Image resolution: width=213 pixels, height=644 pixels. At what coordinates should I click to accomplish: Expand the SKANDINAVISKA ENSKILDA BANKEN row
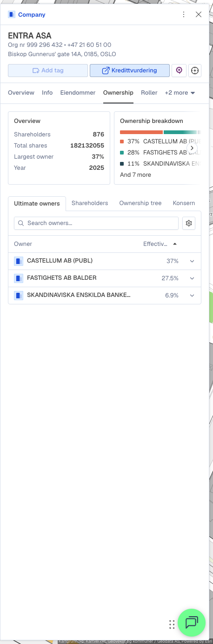pyautogui.click(x=192, y=296)
